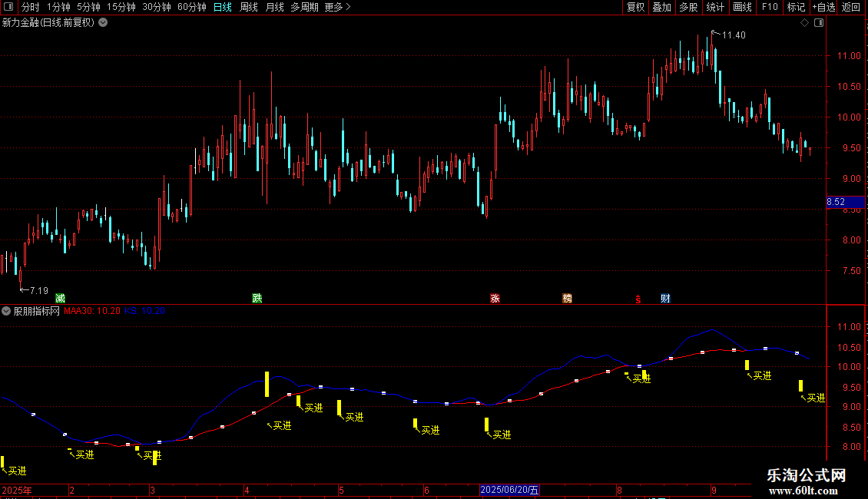This screenshot has height=499, width=868.
Task: Click the 2025/06/20/五 date marker
Action: pos(509,490)
